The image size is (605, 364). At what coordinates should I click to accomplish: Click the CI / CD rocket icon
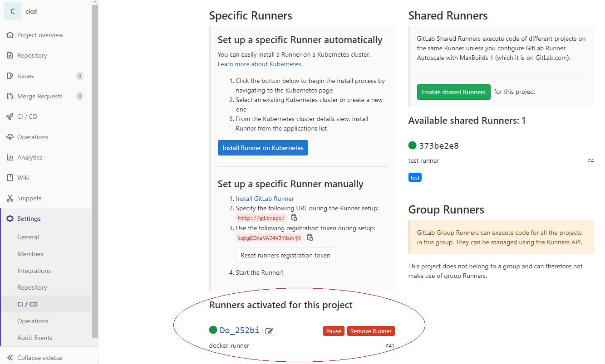tap(10, 116)
